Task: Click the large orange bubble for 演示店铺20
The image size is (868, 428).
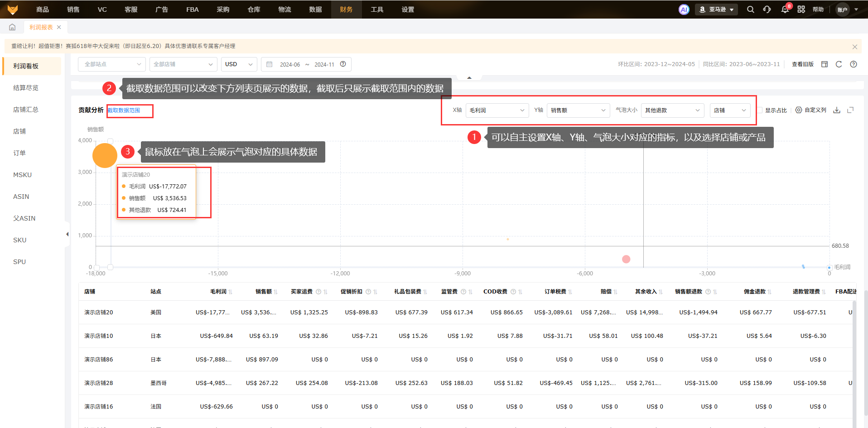Action: [x=105, y=155]
